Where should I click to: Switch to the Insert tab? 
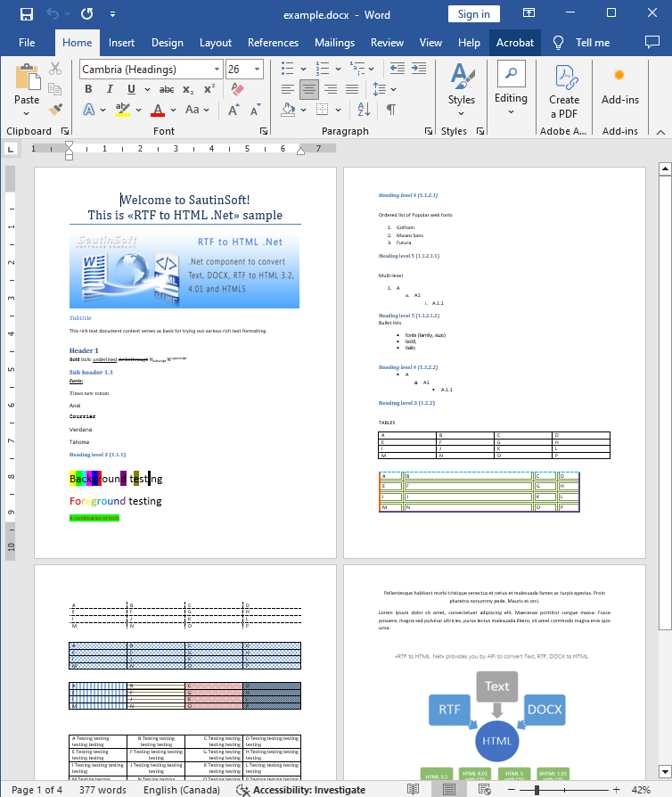(x=122, y=43)
